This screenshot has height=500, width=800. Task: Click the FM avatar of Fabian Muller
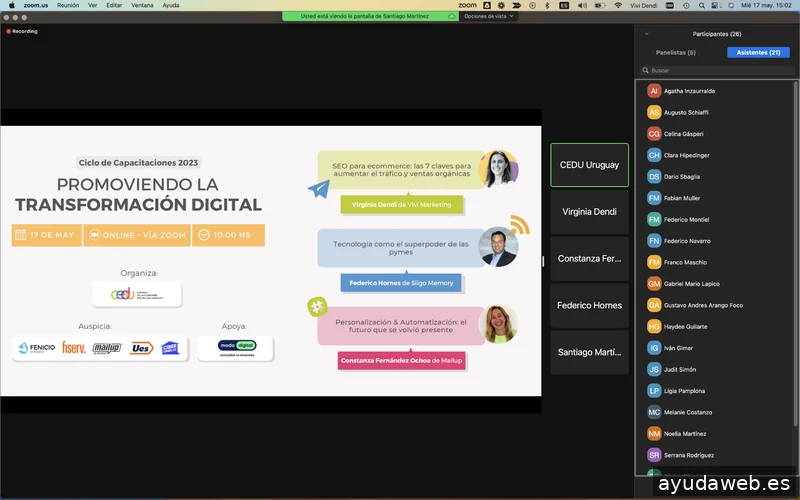pos(654,198)
